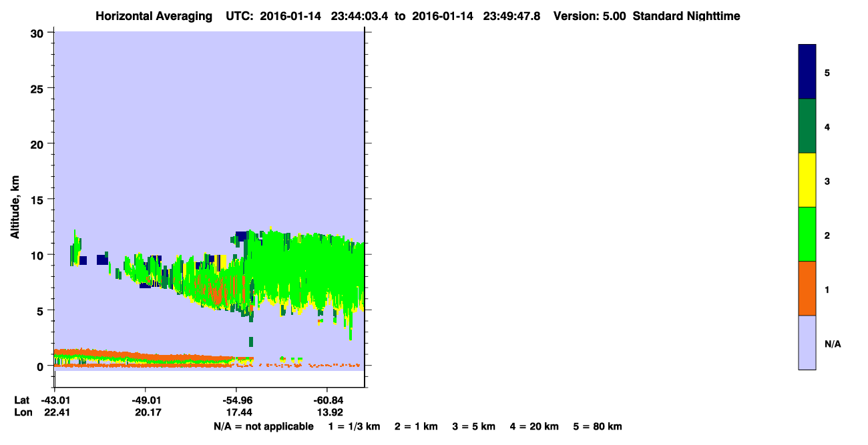Click the '5 = 80 km' legend entry
Screen dimensions: 868x445
coord(598,426)
